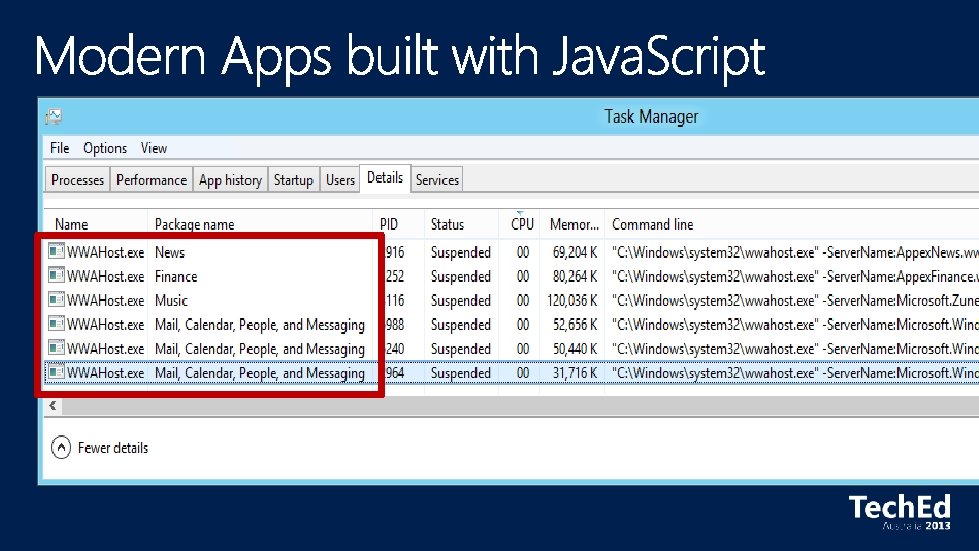
Task: Click the AppexNews command line cell
Action: [x=795, y=252]
